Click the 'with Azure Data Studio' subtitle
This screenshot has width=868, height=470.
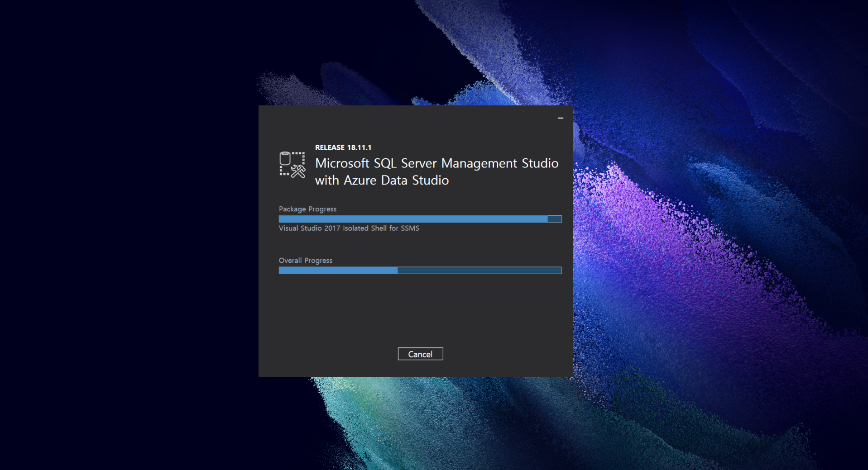click(382, 180)
